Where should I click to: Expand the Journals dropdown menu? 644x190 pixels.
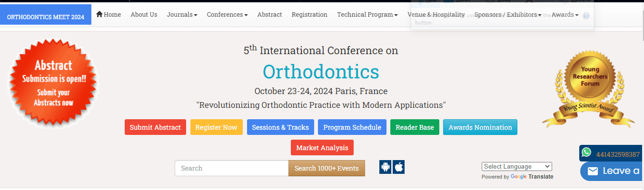182,15
